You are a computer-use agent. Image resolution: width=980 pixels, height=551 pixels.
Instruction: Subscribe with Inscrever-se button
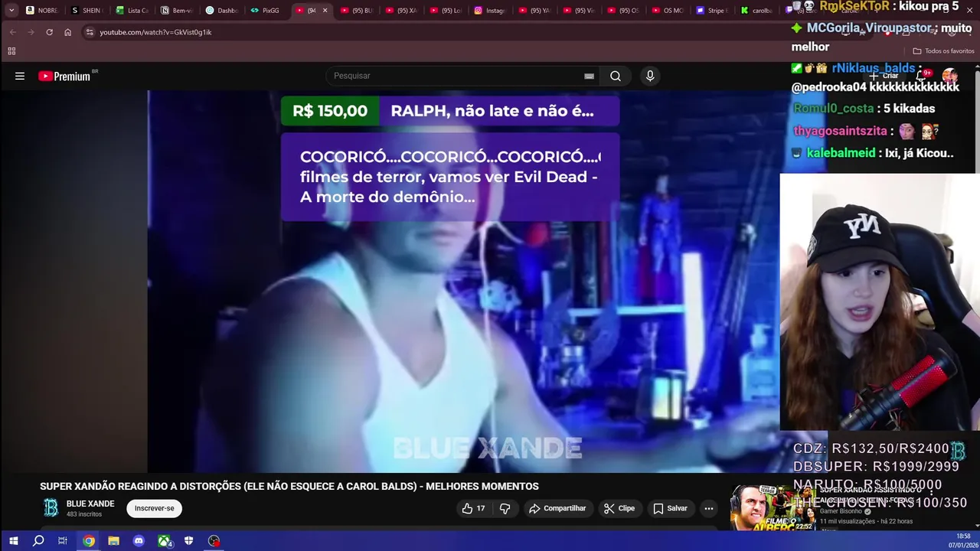(x=154, y=508)
